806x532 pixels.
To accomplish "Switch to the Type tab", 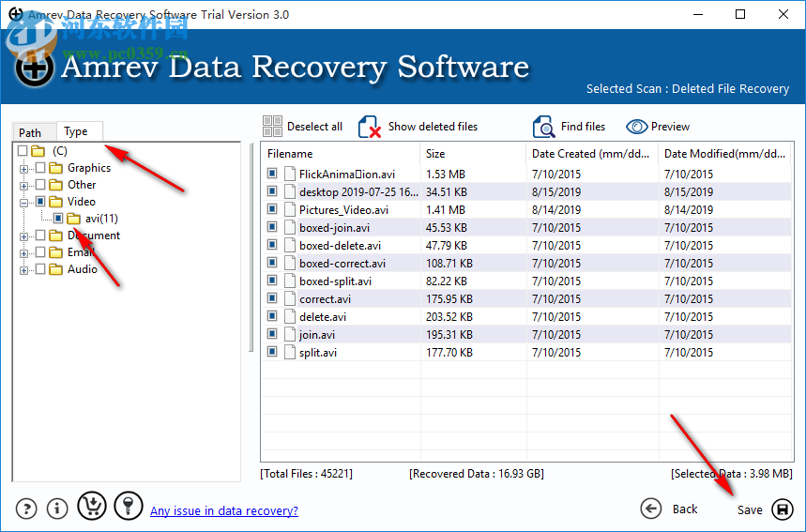I will (80, 131).
